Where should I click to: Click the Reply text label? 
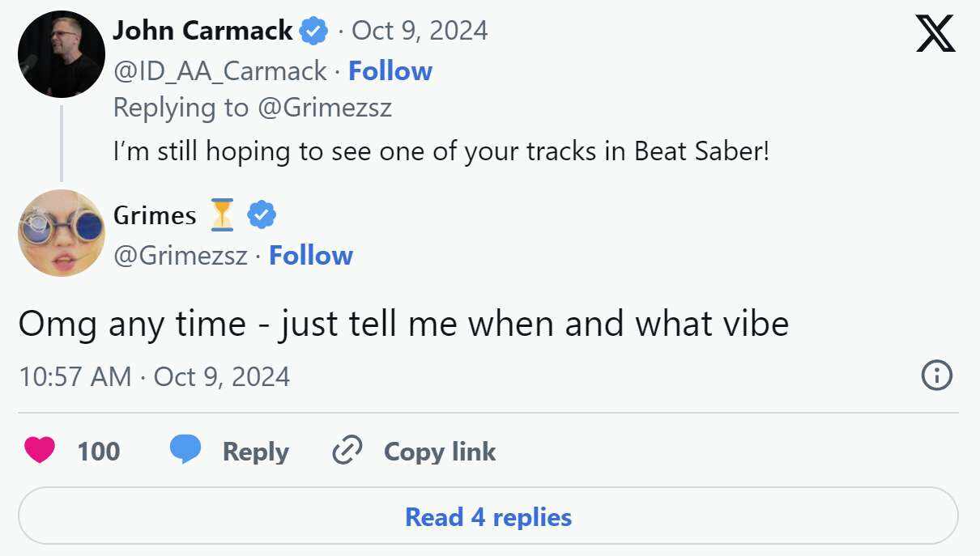coord(255,452)
